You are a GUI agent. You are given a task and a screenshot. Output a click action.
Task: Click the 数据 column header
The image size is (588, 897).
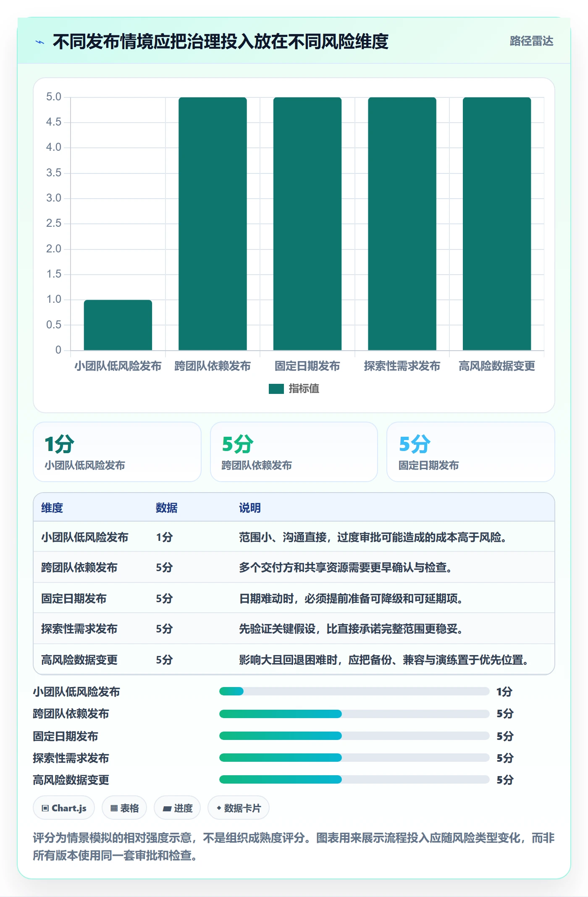coord(166,508)
